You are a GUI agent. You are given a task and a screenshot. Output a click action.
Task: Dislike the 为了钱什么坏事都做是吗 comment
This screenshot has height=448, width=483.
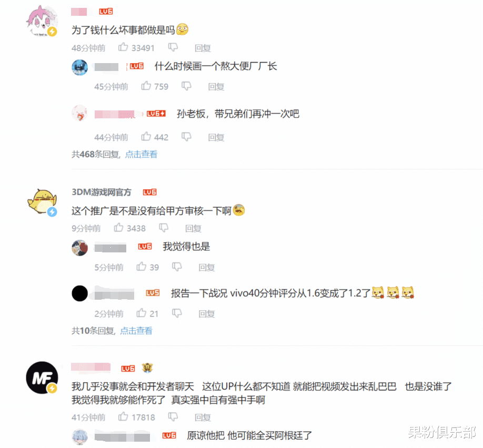click(173, 47)
